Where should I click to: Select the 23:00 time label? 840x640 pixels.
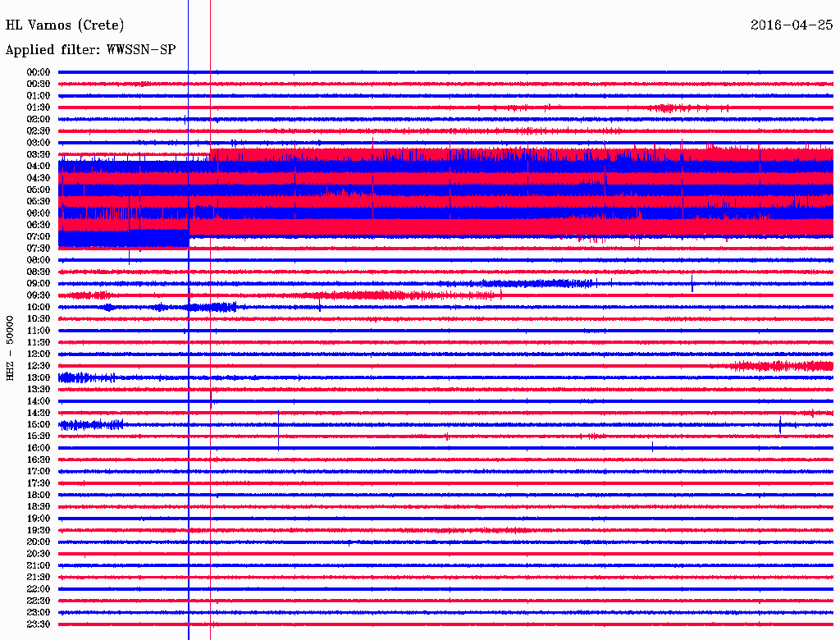coord(38,613)
